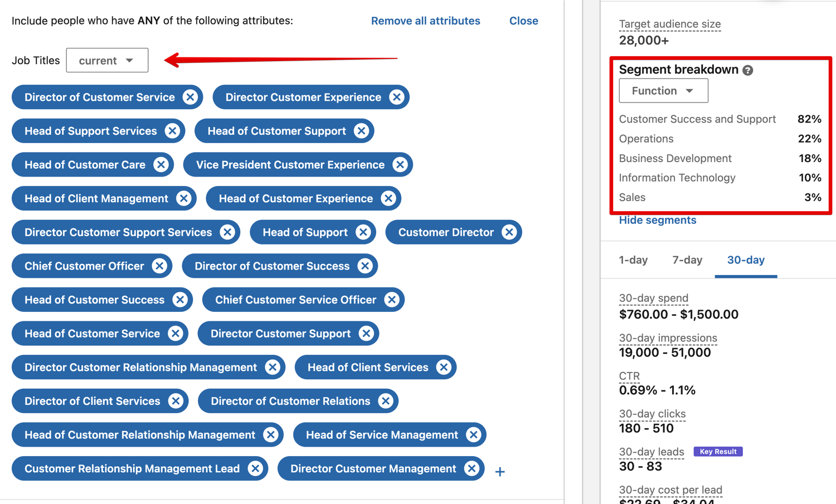
Task: Click the "Hide segments" link
Action: pos(657,219)
